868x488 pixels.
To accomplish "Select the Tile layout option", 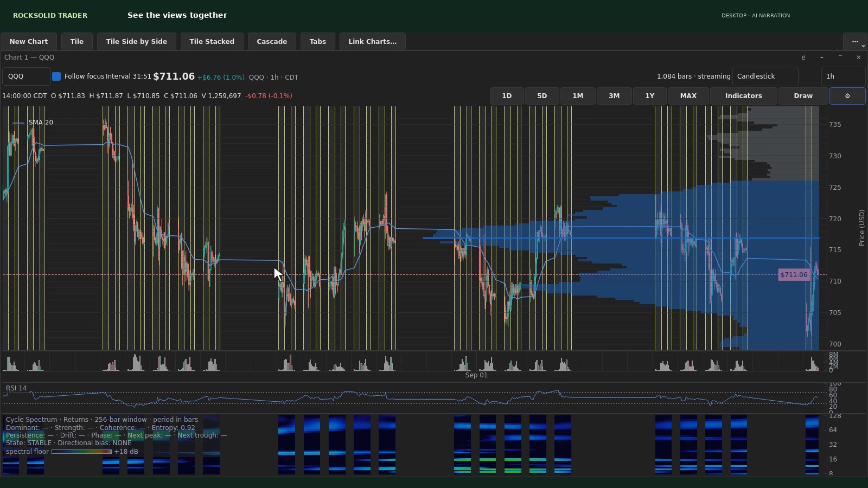I will tap(77, 42).
